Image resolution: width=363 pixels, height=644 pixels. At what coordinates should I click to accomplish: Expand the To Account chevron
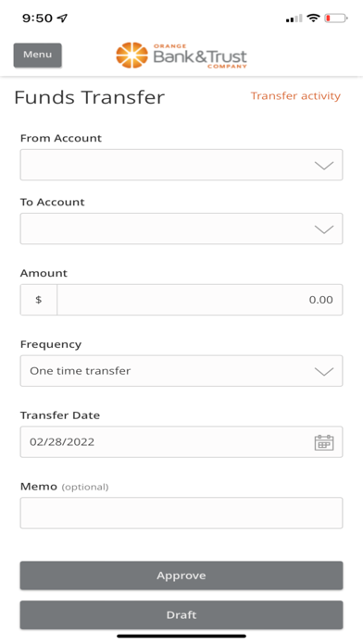[x=324, y=229]
